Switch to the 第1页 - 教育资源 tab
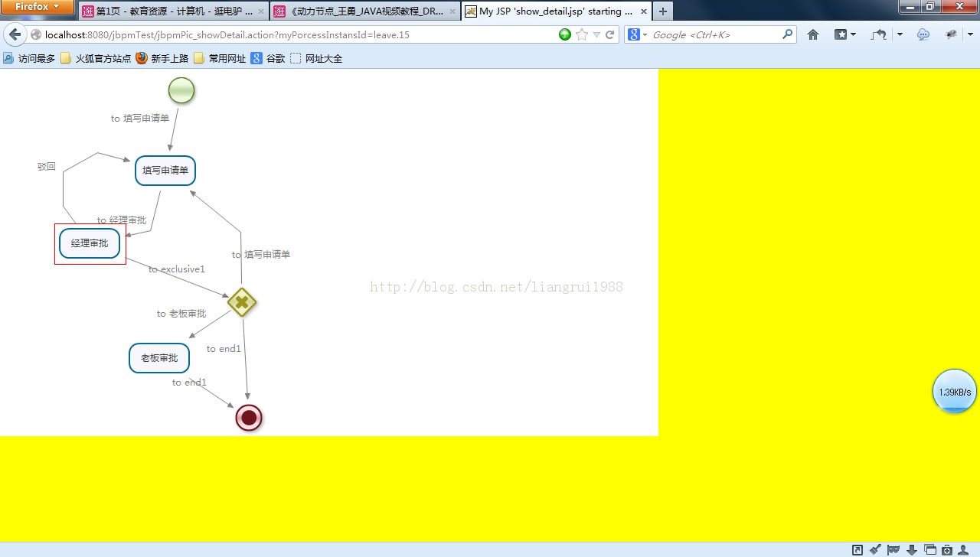980x557 pixels. (x=173, y=11)
